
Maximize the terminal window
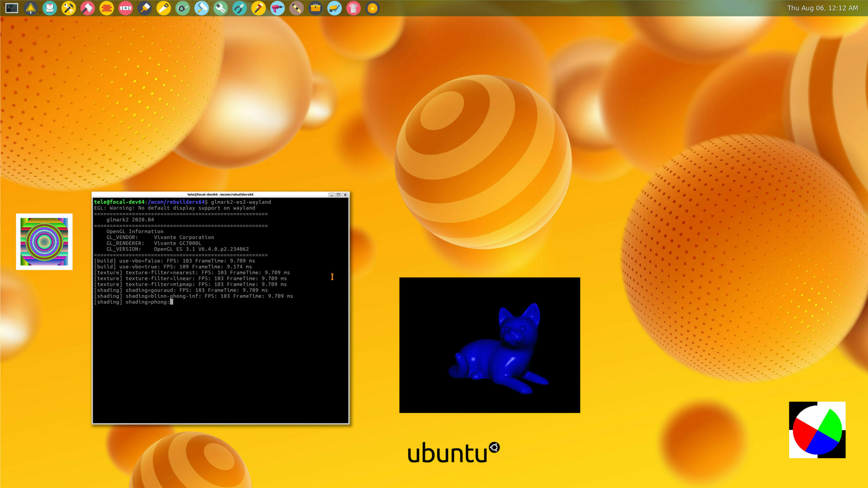(338, 195)
